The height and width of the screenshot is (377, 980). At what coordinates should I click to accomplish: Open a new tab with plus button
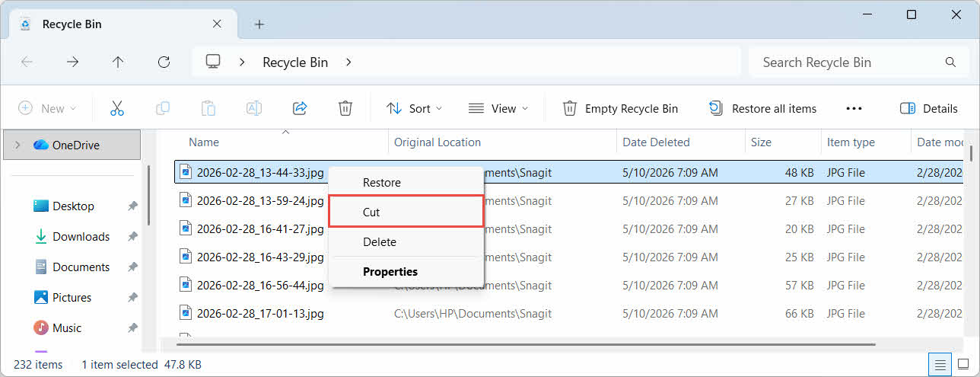[x=259, y=24]
